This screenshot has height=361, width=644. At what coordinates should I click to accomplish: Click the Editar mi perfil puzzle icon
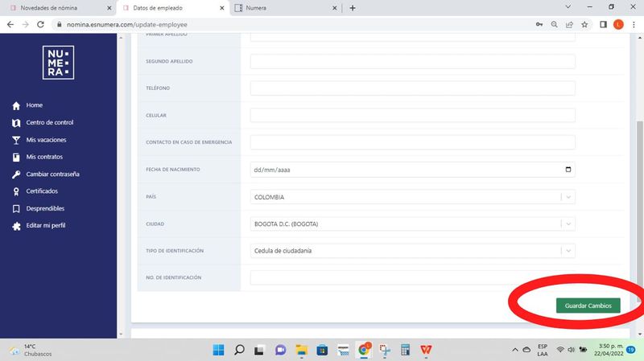(x=16, y=226)
